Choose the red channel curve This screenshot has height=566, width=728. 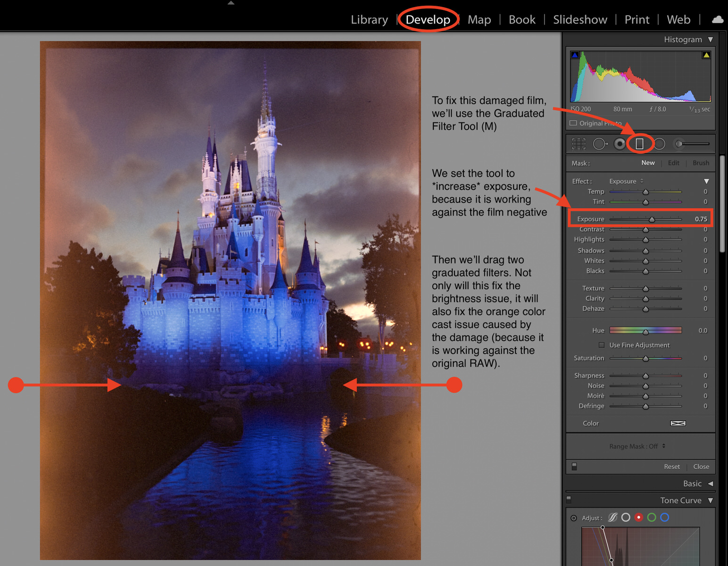pyautogui.click(x=639, y=517)
